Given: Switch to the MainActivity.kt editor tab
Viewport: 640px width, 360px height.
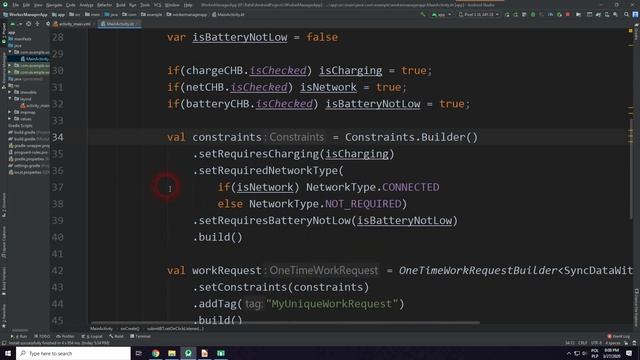Looking at the screenshot, I should [119, 24].
